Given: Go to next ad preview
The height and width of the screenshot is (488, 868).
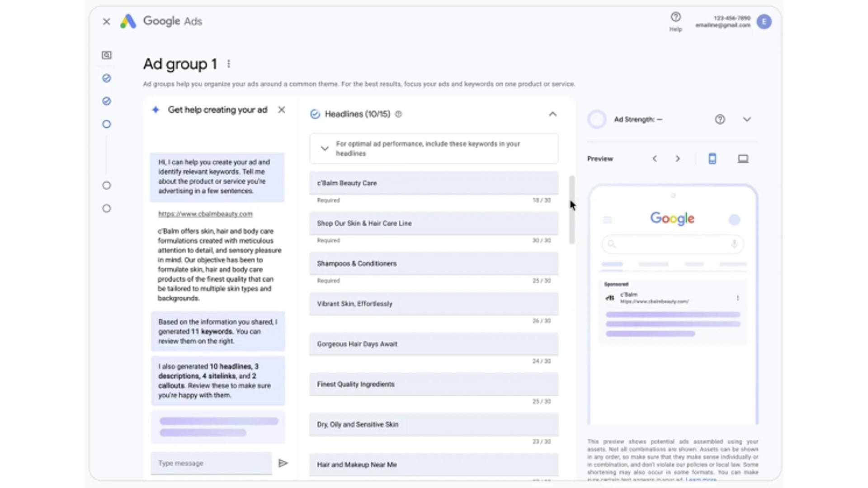Looking at the screenshot, I should (x=677, y=159).
